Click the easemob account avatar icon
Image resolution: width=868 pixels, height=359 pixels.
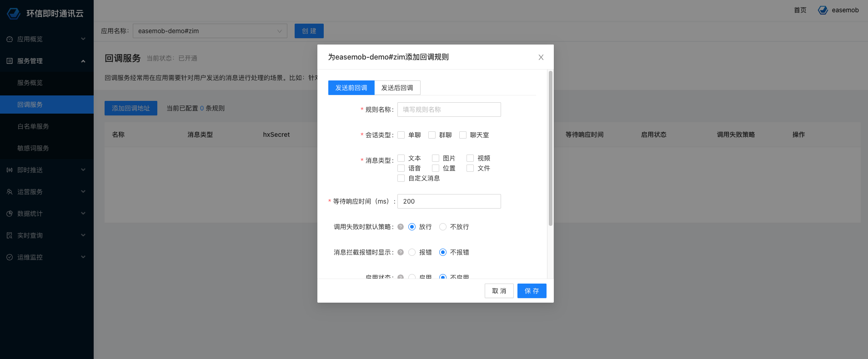click(x=823, y=10)
